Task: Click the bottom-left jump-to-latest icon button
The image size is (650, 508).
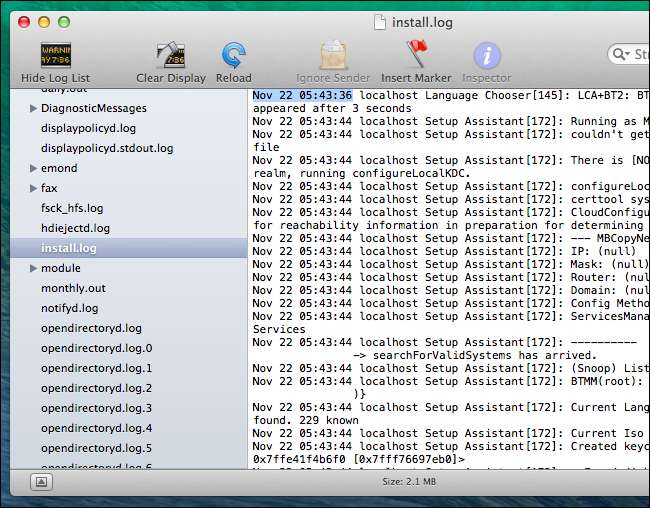Action: [42, 482]
